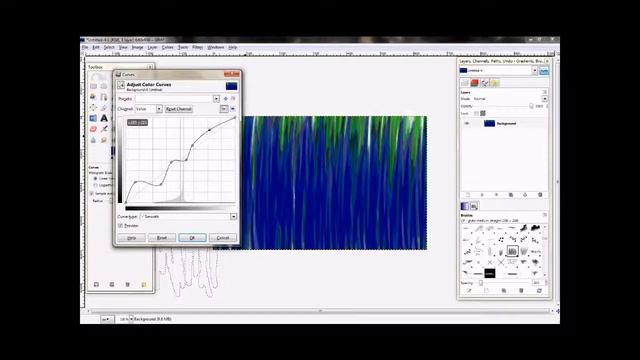Screen dimensions: 640x360
Task: Click the yellow reset tool options icon
Action: point(144,284)
